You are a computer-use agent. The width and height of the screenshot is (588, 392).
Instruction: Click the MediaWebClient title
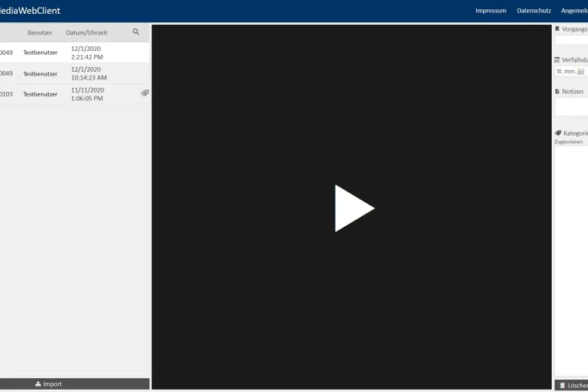pos(30,11)
